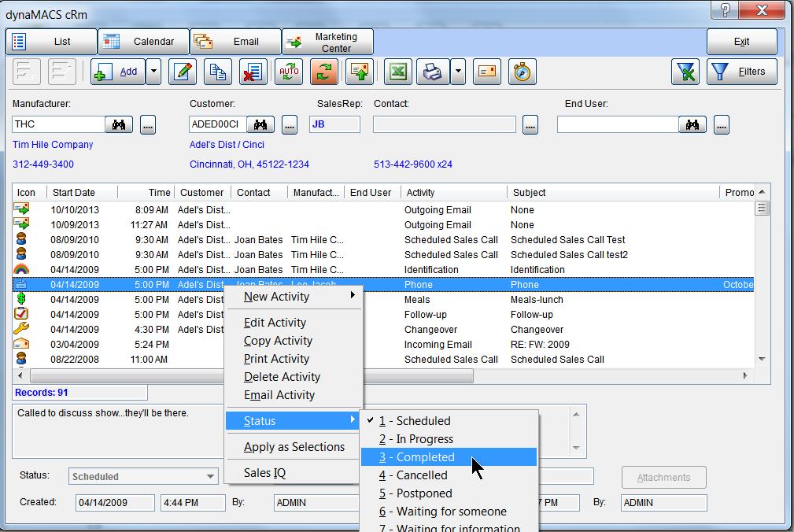Click the delete activity icon with red X

253,72
